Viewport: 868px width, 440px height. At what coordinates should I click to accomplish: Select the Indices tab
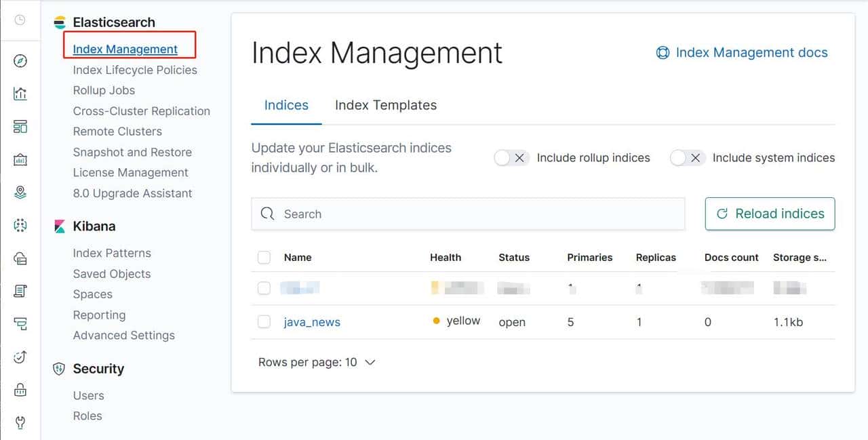pyautogui.click(x=286, y=105)
